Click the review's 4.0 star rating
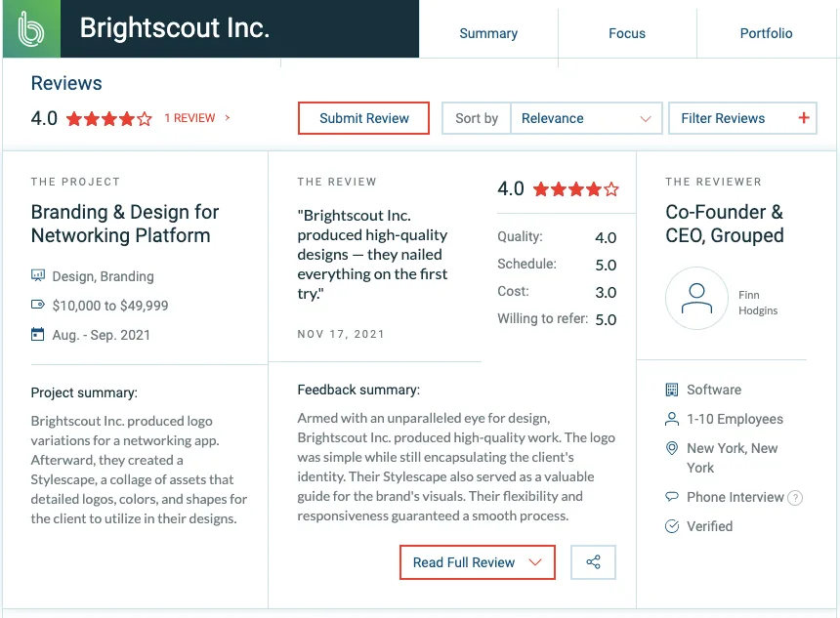840x618 pixels. pyautogui.click(x=576, y=189)
